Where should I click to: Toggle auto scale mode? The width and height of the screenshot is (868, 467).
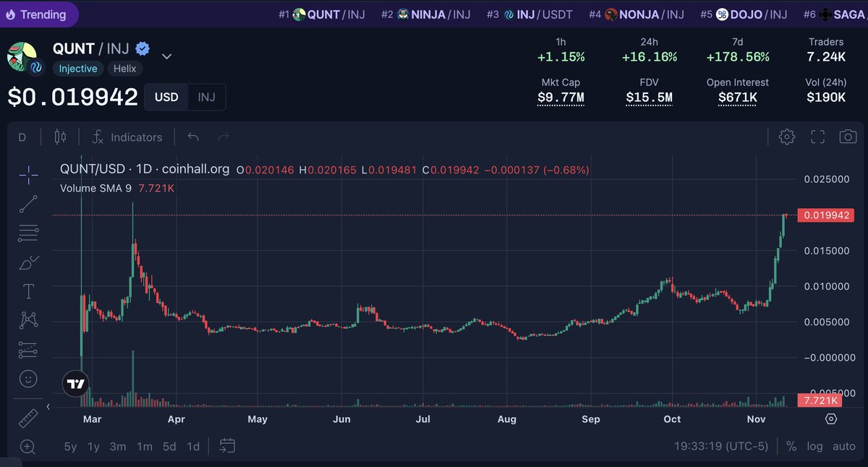(844, 446)
